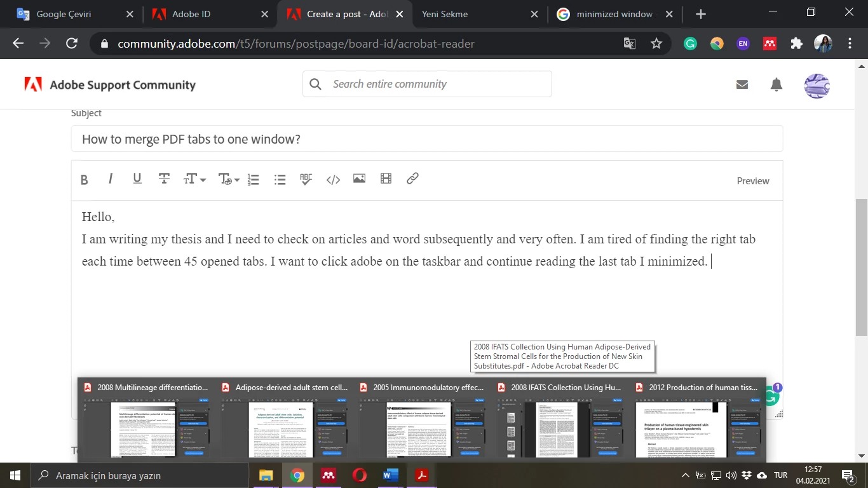Open 2008 IFATS Collection preview
Viewport: 868px width, 488px height.
coord(560,420)
